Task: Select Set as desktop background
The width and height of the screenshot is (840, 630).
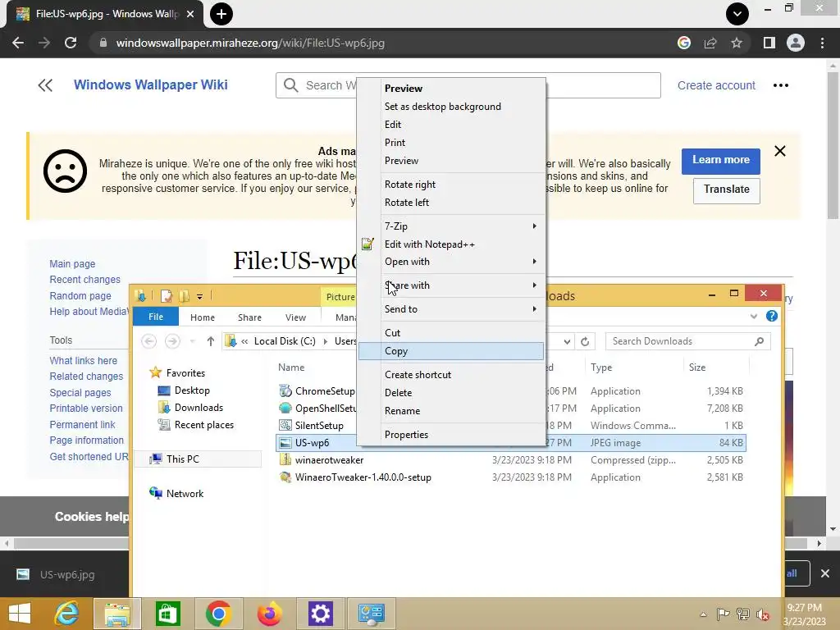Action: point(451,107)
